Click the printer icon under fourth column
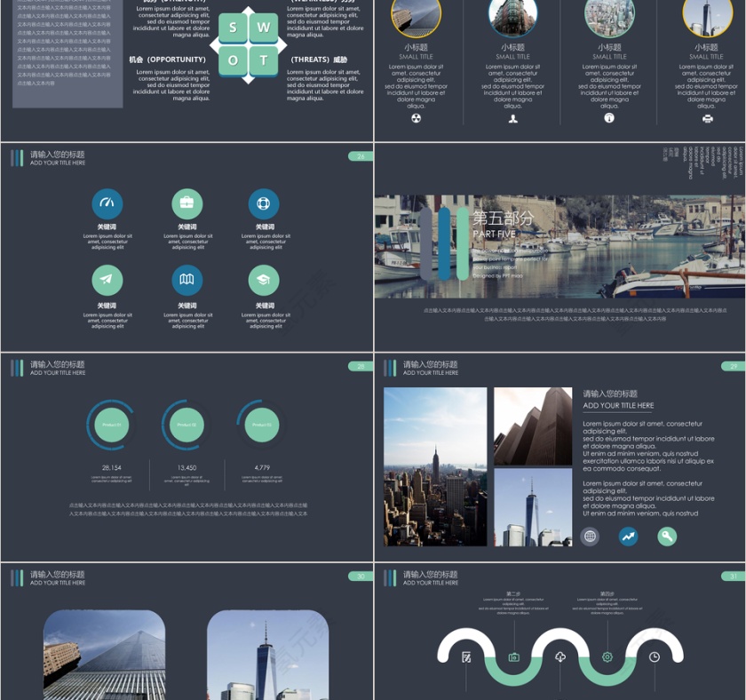 pos(707,118)
